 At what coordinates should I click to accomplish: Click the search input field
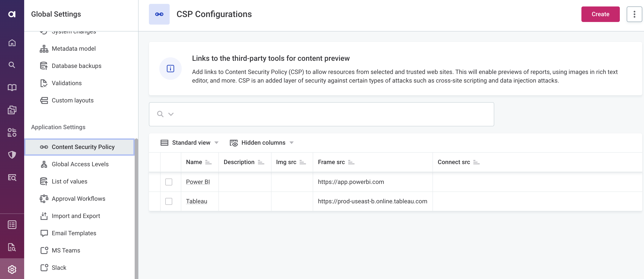coord(322,114)
